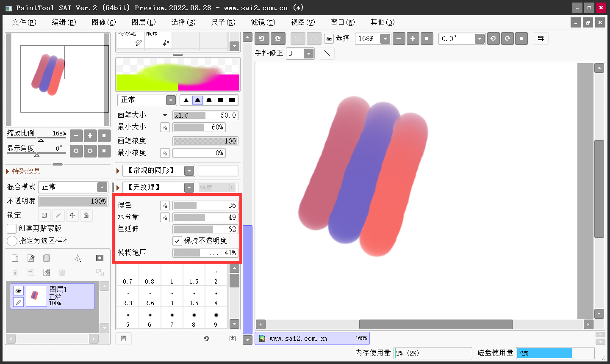
Task: Open the 视图 menu
Action: [302, 22]
